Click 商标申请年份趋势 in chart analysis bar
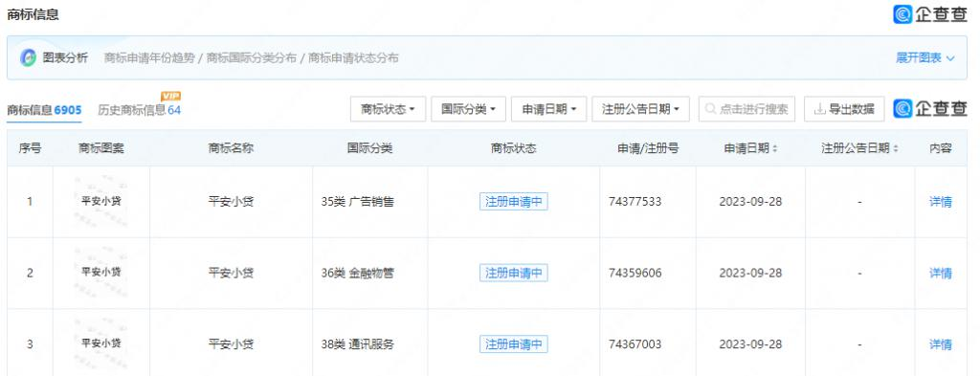This screenshot has height=376, width=980. click(148, 58)
